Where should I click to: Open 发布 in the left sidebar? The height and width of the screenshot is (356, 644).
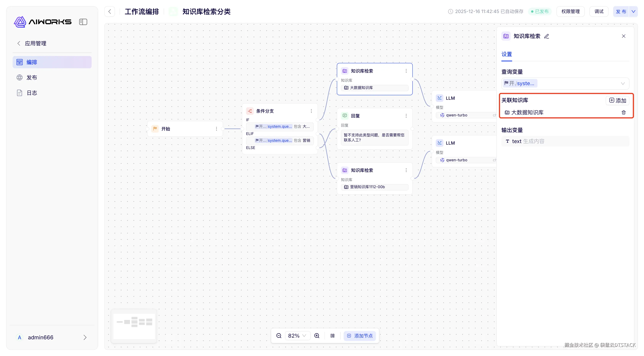click(32, 77)
